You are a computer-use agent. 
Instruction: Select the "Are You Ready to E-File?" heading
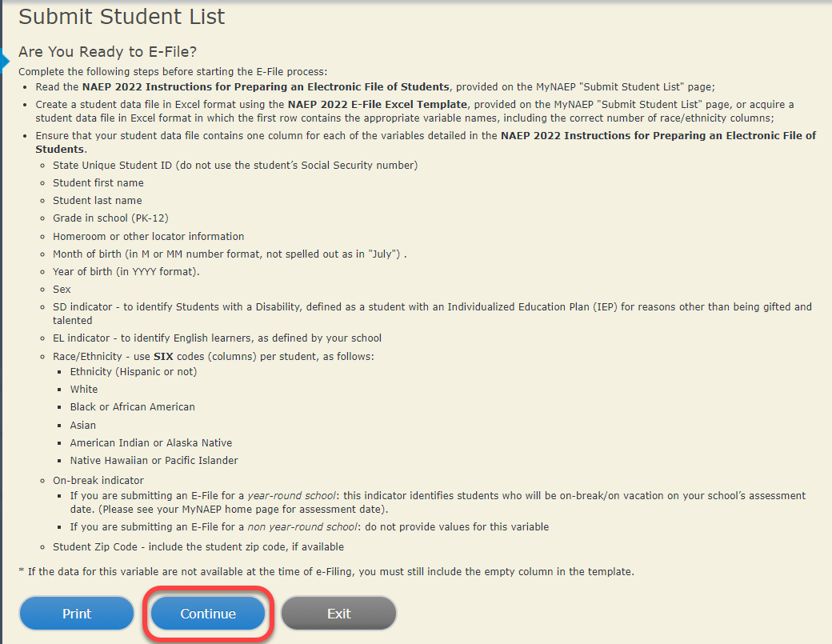(x=107, y=54)
